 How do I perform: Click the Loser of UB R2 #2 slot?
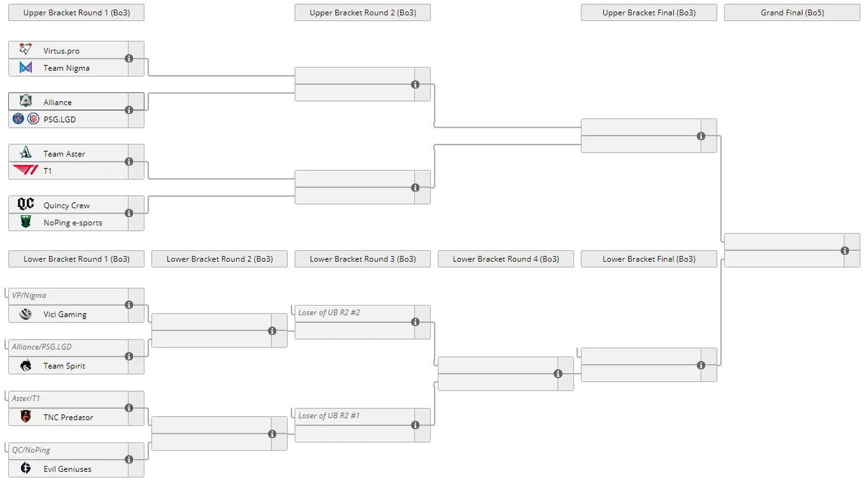(354, 313)
